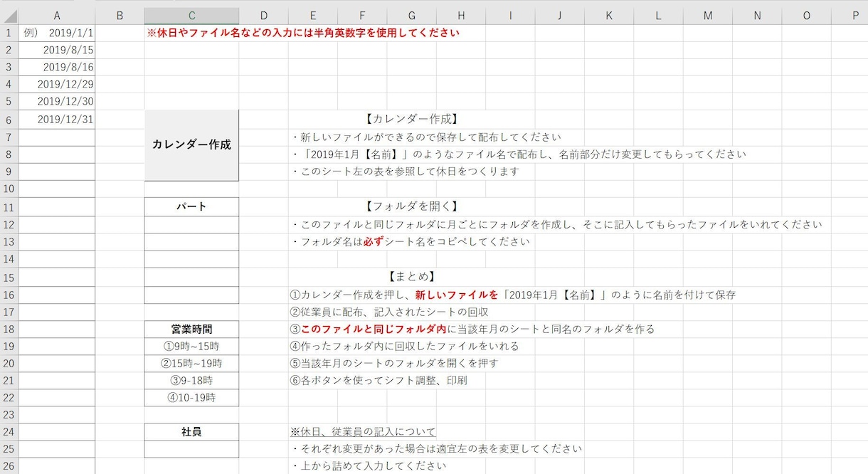The height and width of the screenshot is (474, 868).
Task: Click step ④ 作ったフォルダ内に line
Action: (404, 346)
